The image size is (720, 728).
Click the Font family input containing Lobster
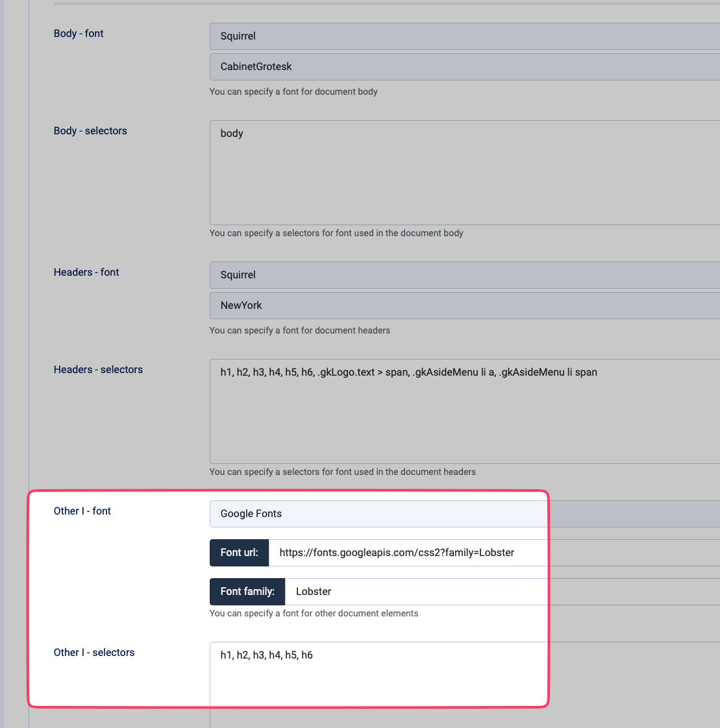click(502, 592)
